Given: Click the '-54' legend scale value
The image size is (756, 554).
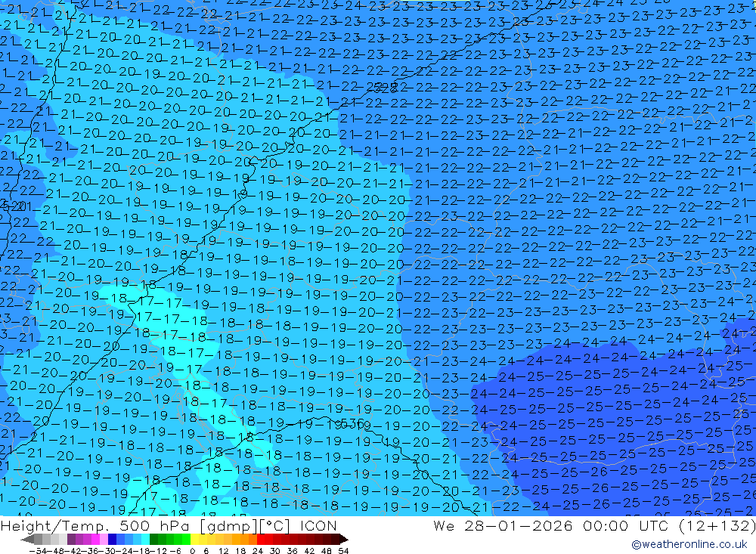Looking at the screenshot, I should click(38, 551).
